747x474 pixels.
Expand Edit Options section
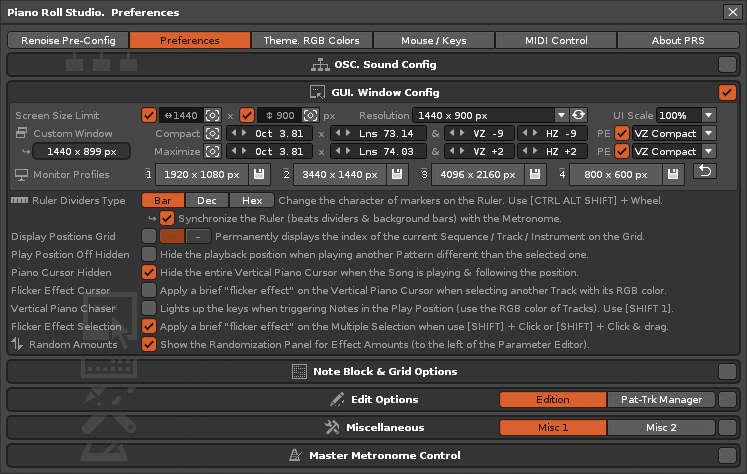(x=727, y=399)
